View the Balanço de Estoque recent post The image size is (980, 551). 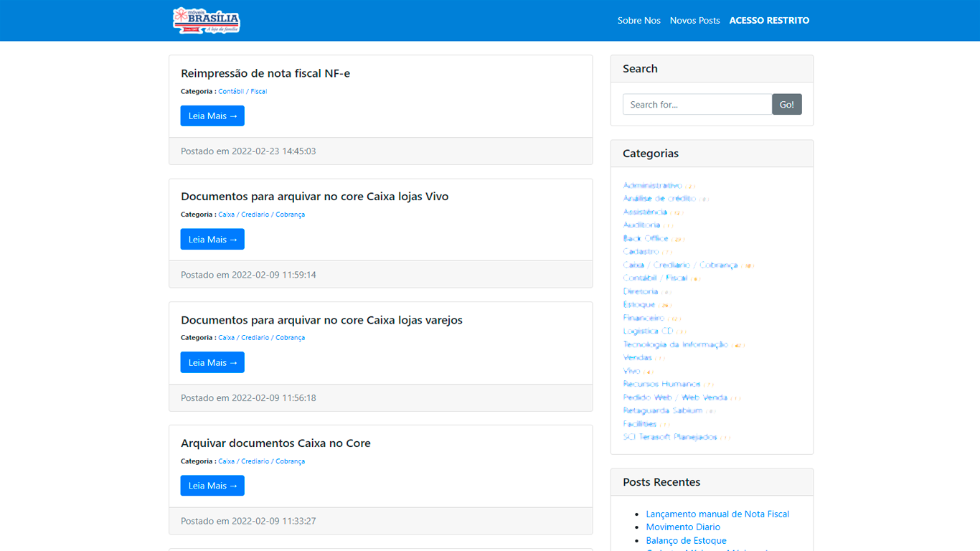coord(686,541)
